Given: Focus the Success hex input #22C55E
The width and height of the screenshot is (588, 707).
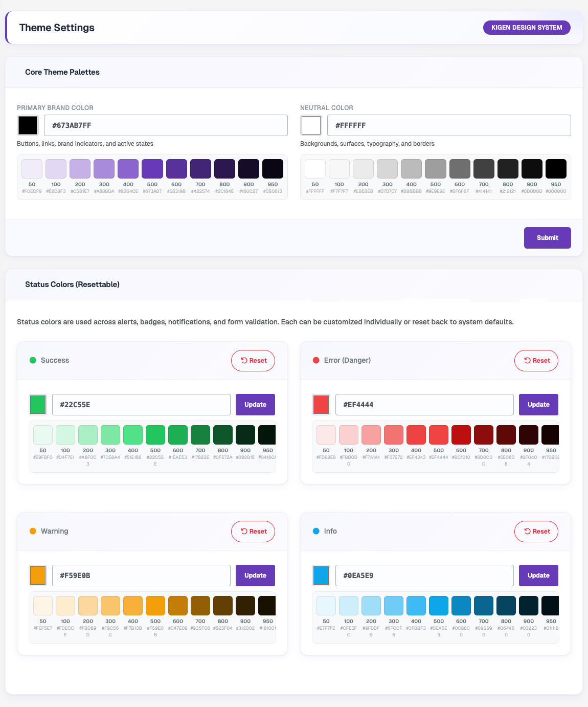Looking at the screenshot, I should tap(141, 405).
